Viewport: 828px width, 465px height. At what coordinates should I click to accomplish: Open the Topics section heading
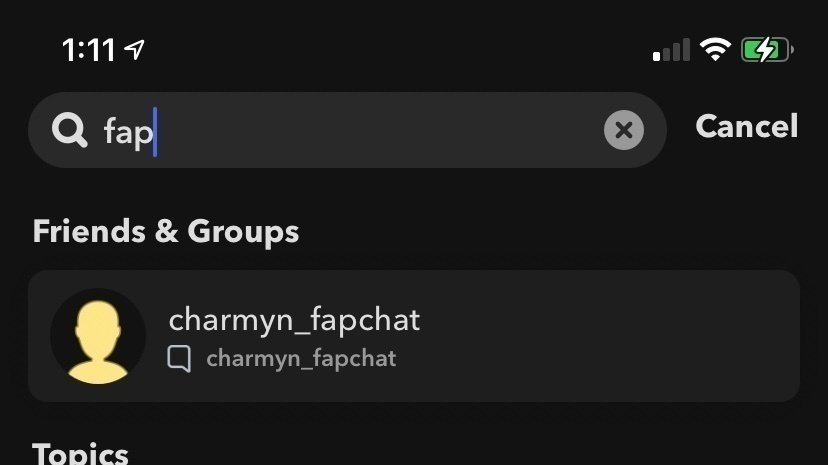tap(81, 454)
